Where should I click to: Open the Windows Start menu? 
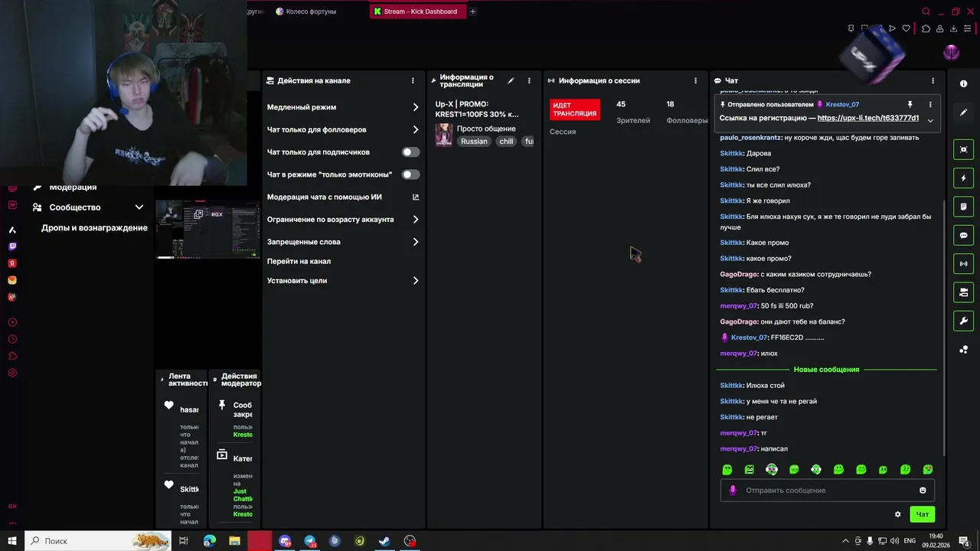[12, 541]
